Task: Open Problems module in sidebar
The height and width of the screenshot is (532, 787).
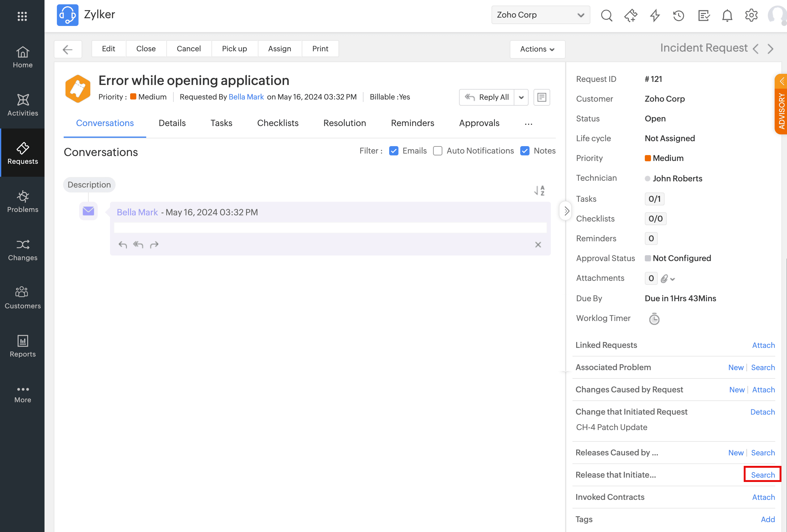Action: tap(22, 201)
